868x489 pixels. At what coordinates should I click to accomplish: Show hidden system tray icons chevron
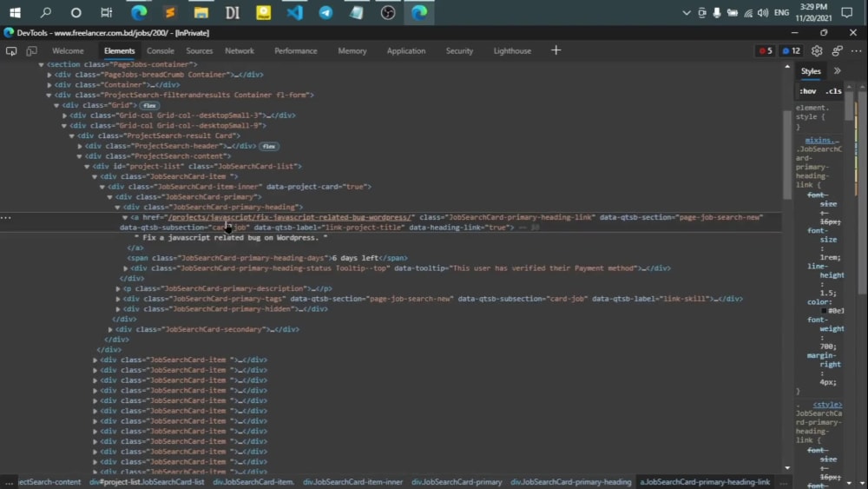click(687, 13)
